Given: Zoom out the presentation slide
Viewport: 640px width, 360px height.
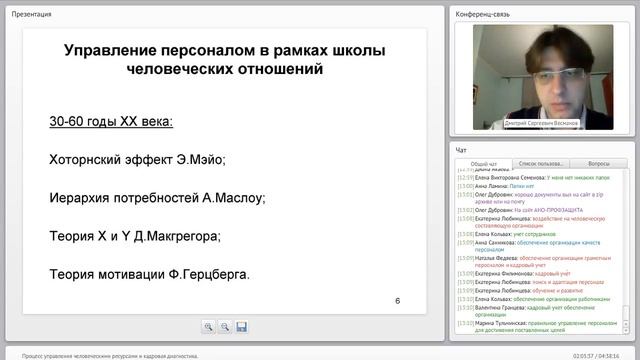Looking at the screenshot, I should point(224,327).
